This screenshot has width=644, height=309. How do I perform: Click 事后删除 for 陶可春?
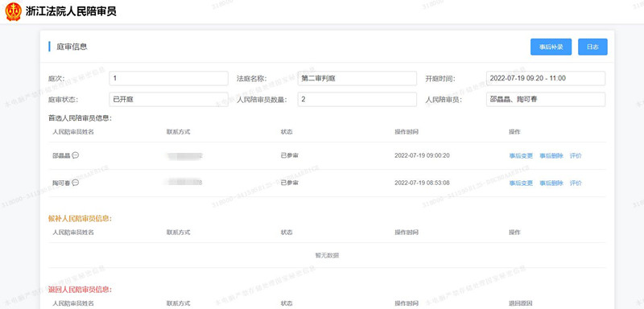click(551, 183)
